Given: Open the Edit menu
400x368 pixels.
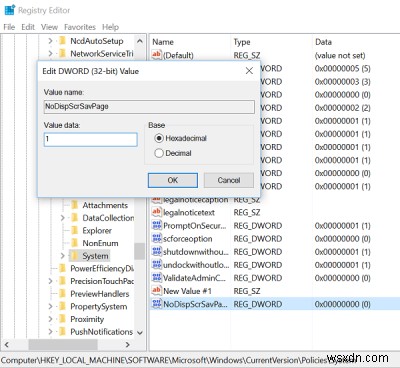Looking at the screenshot, I should [x=28, y=27].
